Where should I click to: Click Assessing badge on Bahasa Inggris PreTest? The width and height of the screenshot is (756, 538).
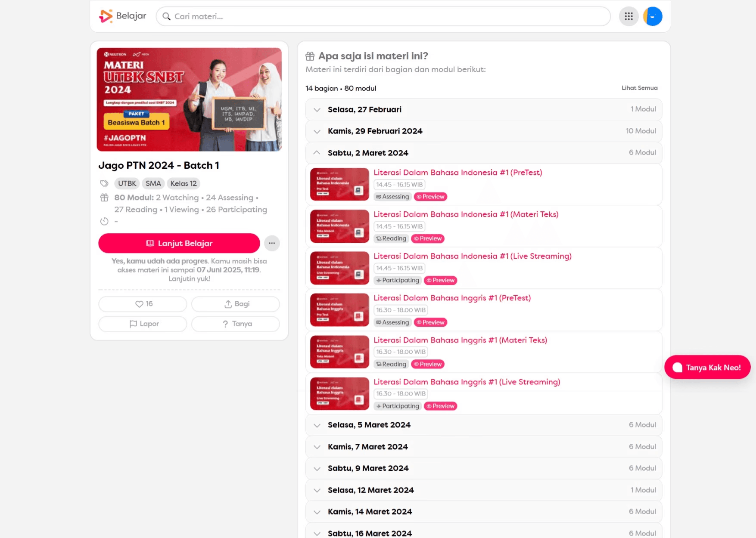pos(392,322)
